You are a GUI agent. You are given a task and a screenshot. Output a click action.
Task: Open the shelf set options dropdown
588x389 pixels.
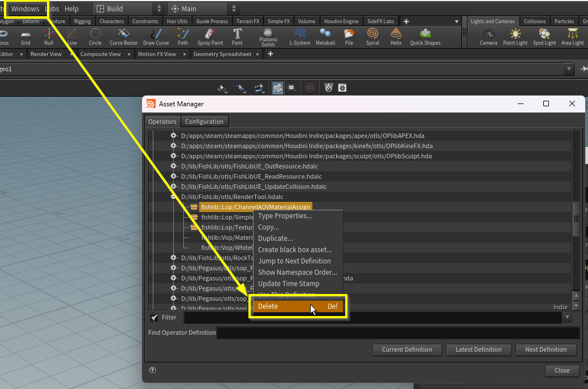pyautogui.click(x=456, y=21)
